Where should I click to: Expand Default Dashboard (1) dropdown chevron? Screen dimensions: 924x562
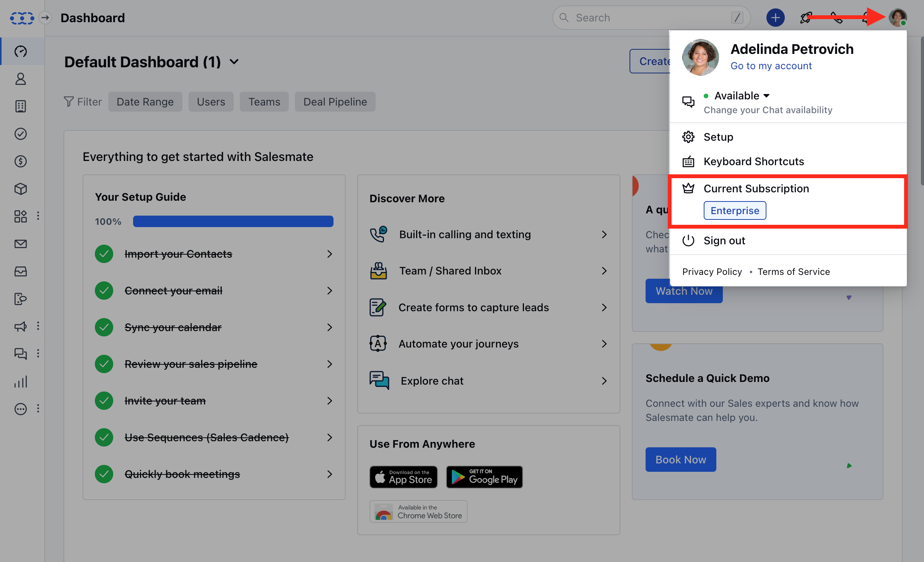point(234,62)
